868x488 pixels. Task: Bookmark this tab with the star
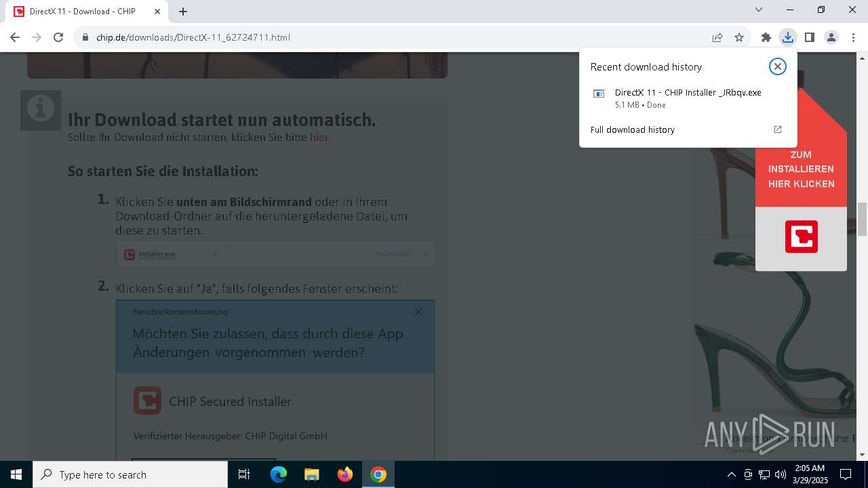coord(739,37)
